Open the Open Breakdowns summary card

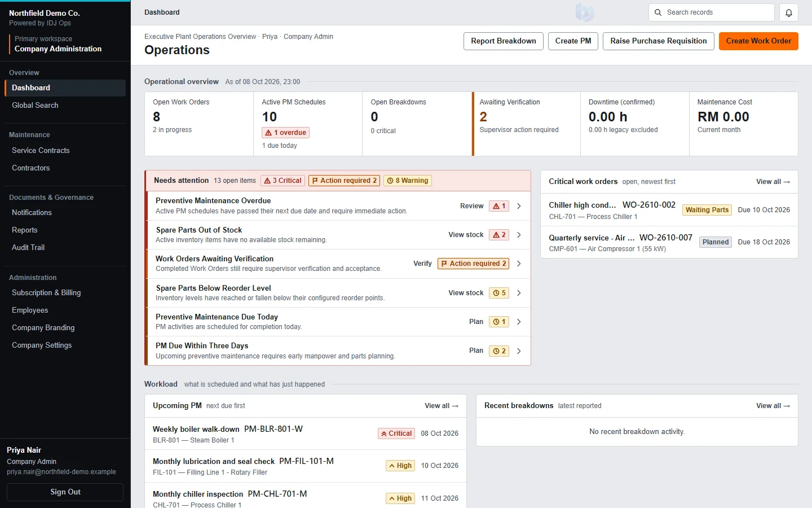tap(417, 124)
